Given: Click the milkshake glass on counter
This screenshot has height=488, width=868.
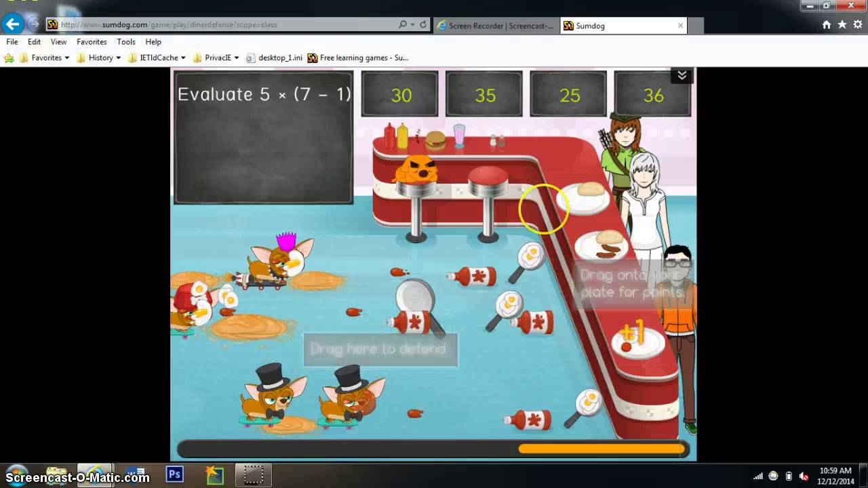Looking at the screenshot, I should [x=459, y=136].
